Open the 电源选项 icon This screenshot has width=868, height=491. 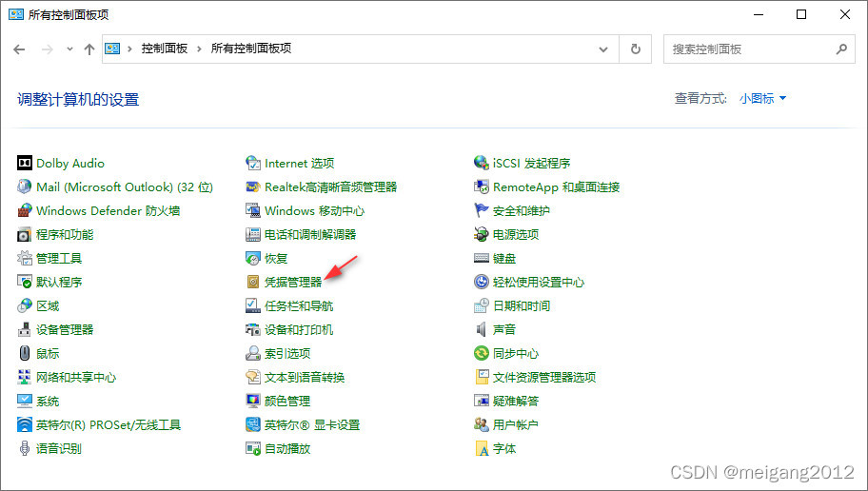coord(481,234)
